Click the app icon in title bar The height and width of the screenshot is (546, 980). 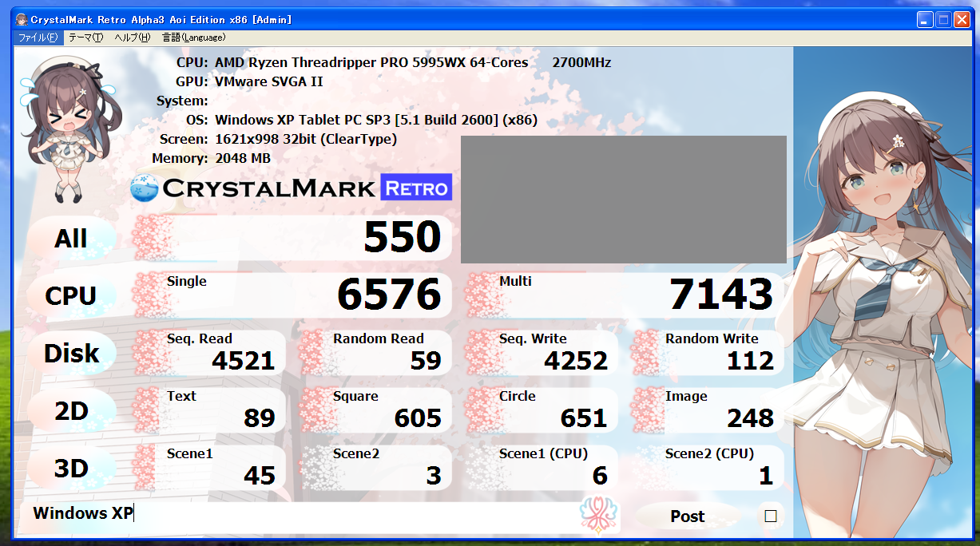22,19
